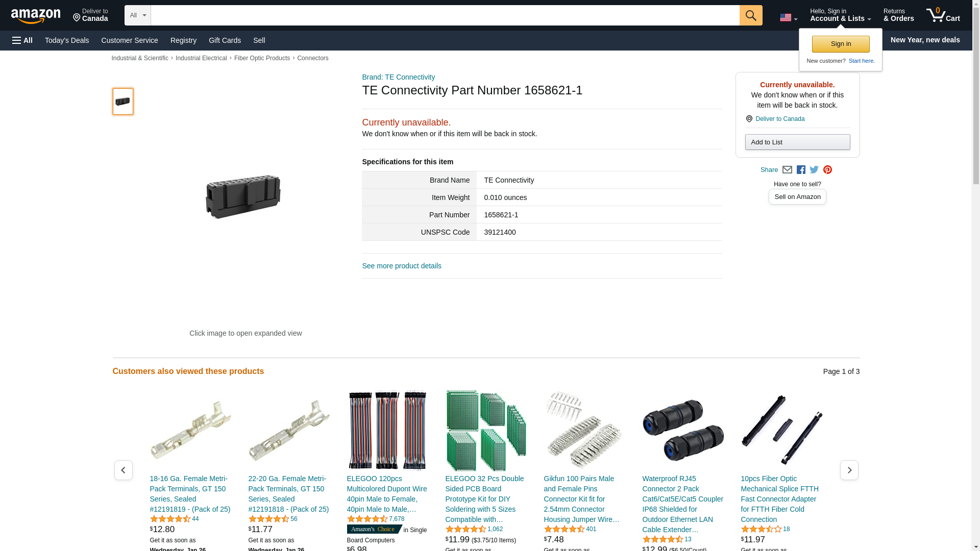Screen dimensions: 980x551
Task: Expand the All search category dropdown
Action: pyautogui.click(x=137, y=15)
